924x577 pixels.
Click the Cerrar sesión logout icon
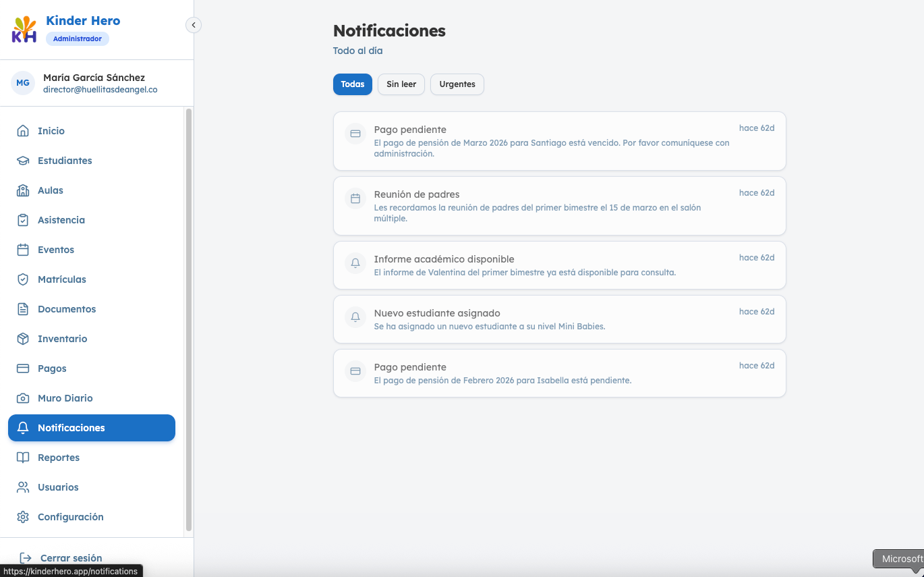(x=26, y=558)
